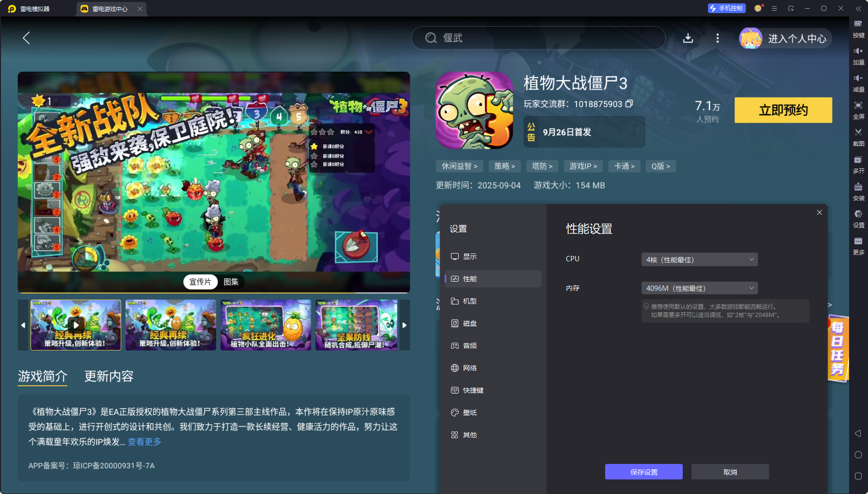Image resolution: width=868 pixels, height=494 pixels.
Task: Switch to 图集 media toggle
Action: coord(231,282)
